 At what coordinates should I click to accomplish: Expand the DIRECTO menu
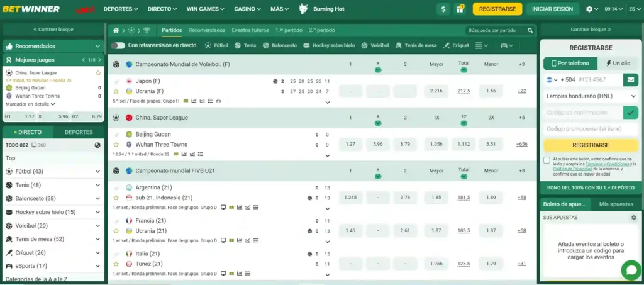162,9
